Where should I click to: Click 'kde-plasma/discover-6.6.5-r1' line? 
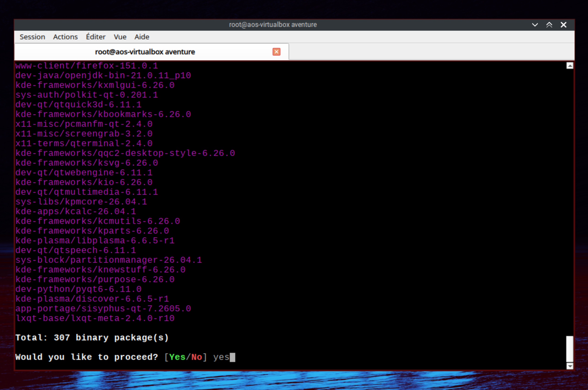click(92, 299)
